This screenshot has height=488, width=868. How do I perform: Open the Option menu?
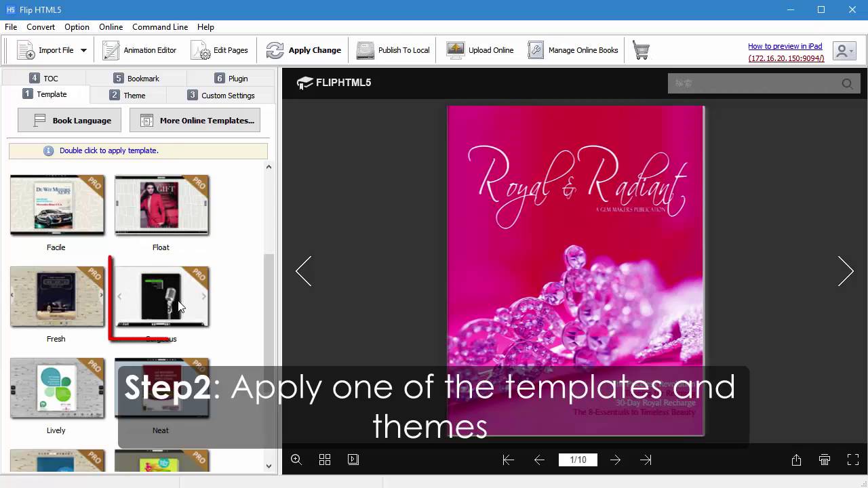pyautogui.click(x=77, y=27)
